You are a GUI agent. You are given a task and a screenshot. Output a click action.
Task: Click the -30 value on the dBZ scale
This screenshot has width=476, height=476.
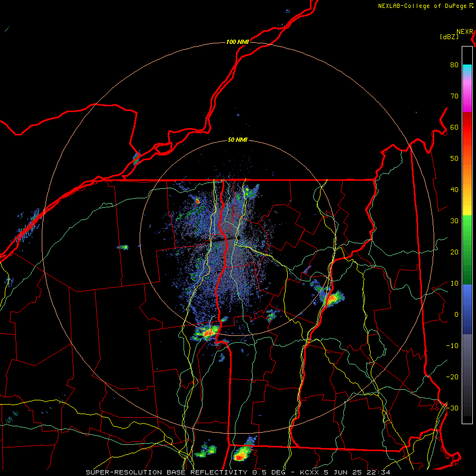452,408
